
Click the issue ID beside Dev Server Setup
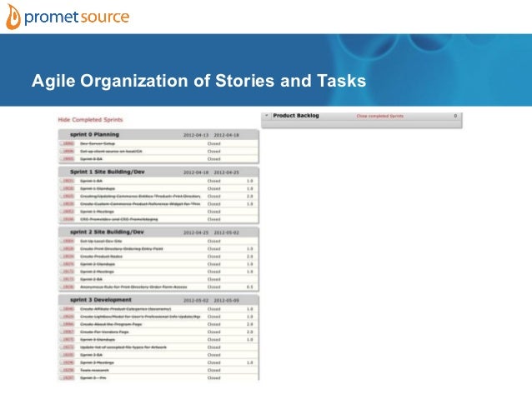click(68, 144)
